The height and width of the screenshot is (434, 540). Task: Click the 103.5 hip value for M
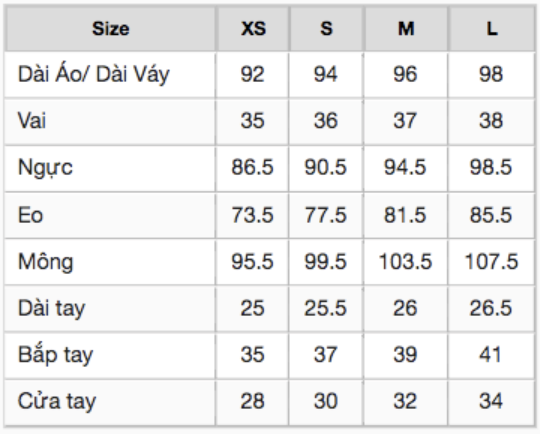405,261
